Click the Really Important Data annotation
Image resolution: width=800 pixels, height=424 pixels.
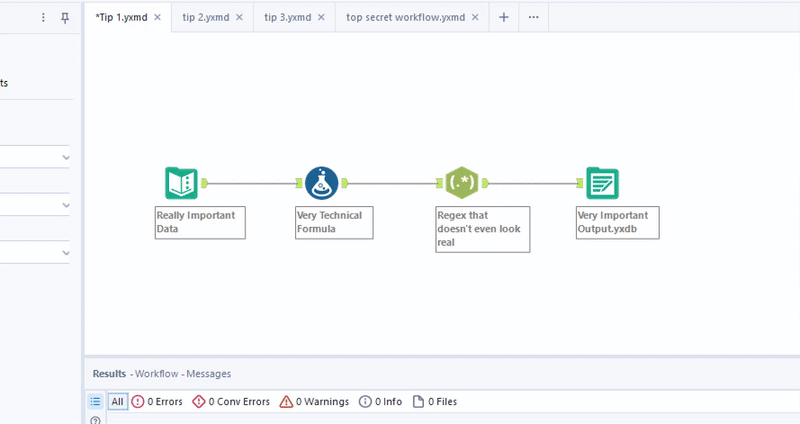[200, 222]
